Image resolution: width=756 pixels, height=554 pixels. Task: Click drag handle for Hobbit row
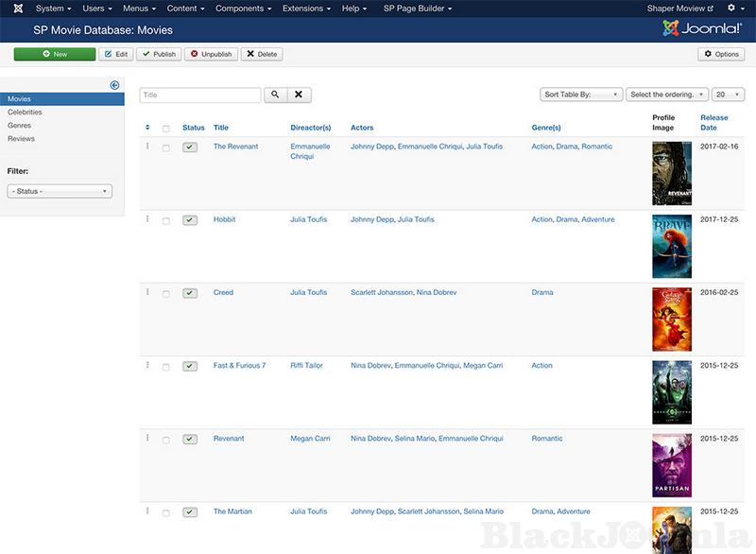point(147,219)
